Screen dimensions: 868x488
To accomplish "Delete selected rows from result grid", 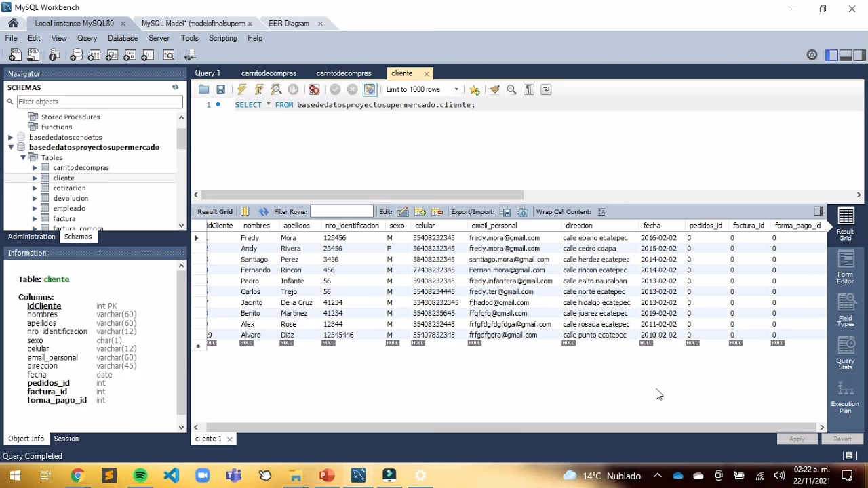I will tap(437, 211).
